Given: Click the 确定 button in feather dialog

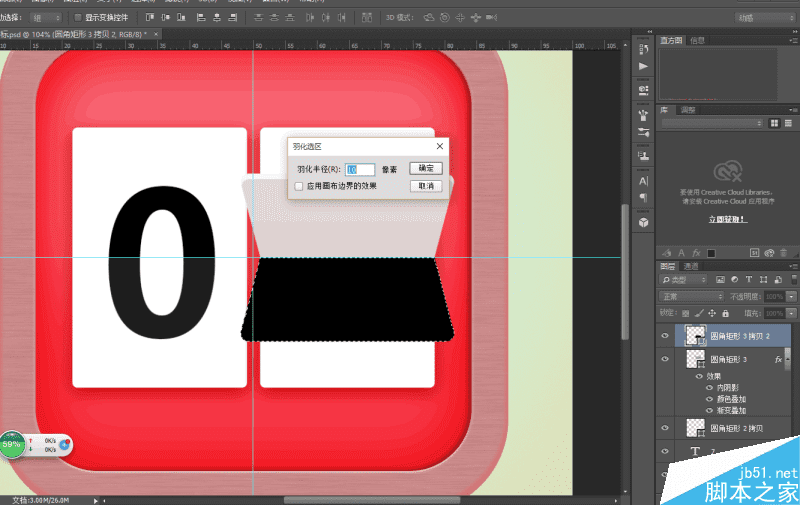Looking at the screenshot, I should click(x=425, y=169).
